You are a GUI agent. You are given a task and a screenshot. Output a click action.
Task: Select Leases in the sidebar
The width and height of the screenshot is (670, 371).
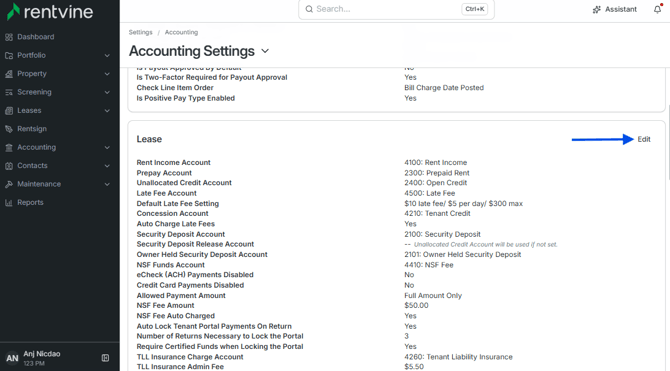pos(29,111)
